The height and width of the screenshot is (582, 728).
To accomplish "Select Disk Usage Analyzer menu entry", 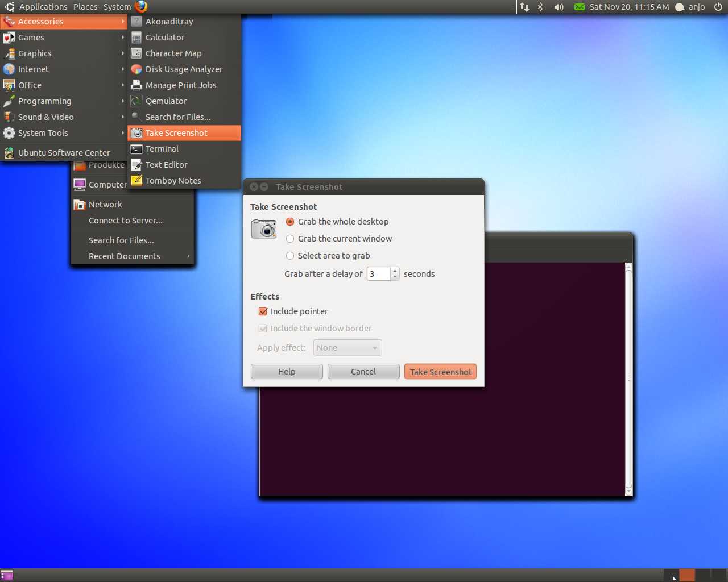I will pos(184,69).
